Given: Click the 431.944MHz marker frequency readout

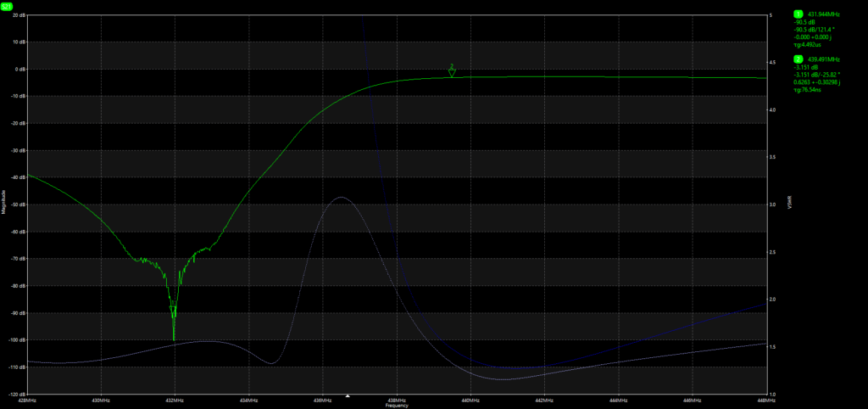Looking at the screenshot, I should point(824,14).
